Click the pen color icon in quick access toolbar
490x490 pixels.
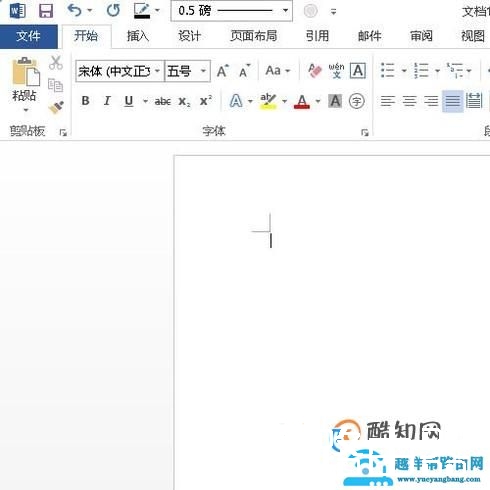coord(142,11)
